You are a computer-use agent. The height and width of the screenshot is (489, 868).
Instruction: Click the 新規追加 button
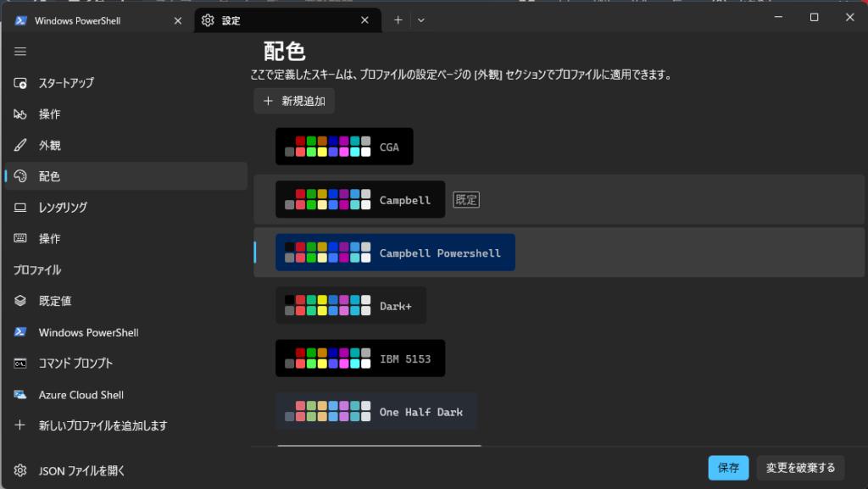click(x=294, y=101)
